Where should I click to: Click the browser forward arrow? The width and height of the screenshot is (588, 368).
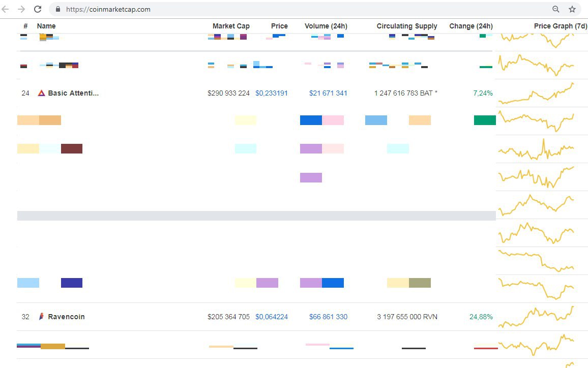click(21, 9)
